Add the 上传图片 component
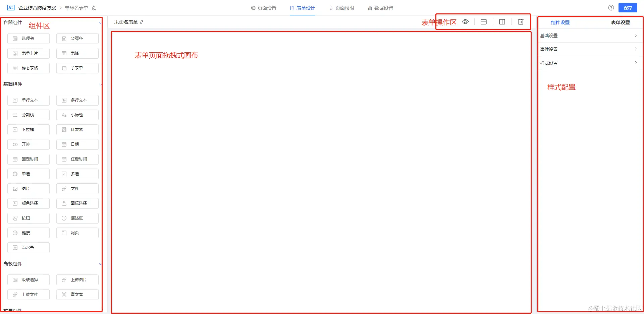644x314 pixels. point(77,280)
